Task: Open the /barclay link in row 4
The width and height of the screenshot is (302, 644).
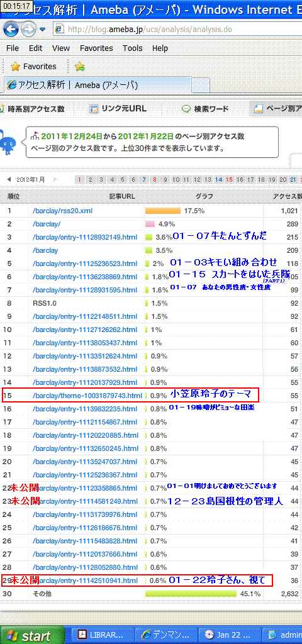Action: pos(45,250)
